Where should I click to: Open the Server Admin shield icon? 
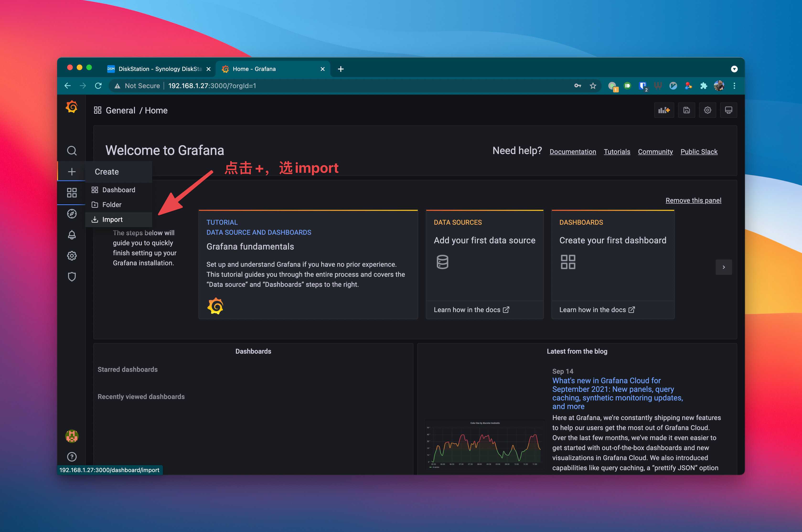point(72,277)
